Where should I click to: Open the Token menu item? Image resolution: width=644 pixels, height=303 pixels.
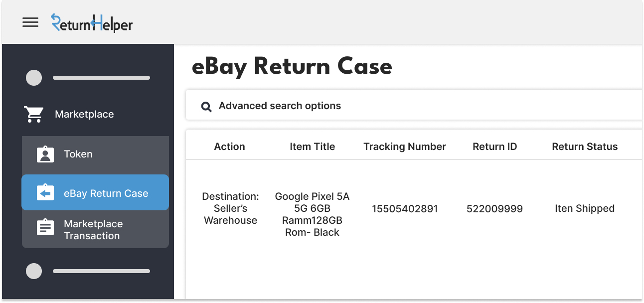click(x=78, y=154)
